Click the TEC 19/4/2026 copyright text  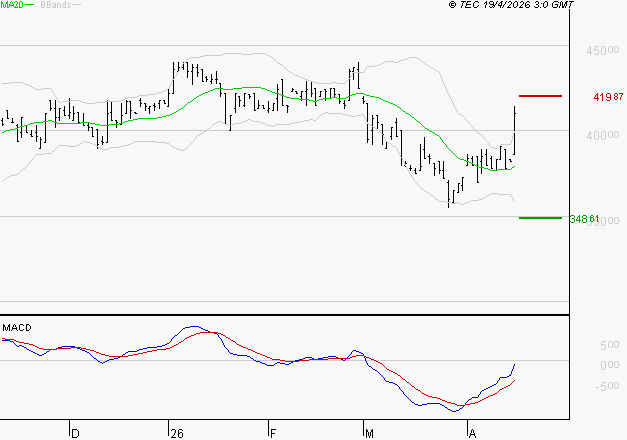[x=511, y=5]
